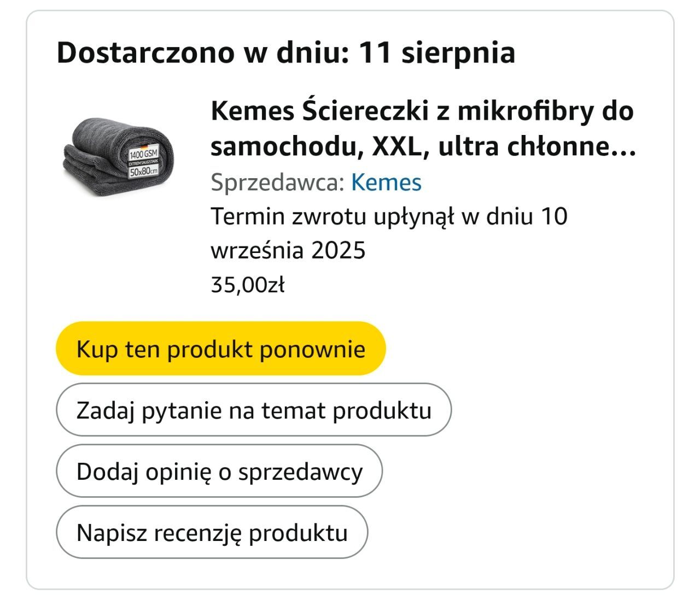Screen dimensions: 700x606
Task: Click the ellipsis ending the product title
Action: [x=623, y=146]
